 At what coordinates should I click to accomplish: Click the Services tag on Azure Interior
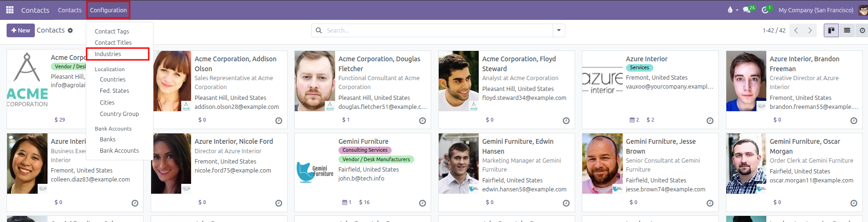(639, 67)
